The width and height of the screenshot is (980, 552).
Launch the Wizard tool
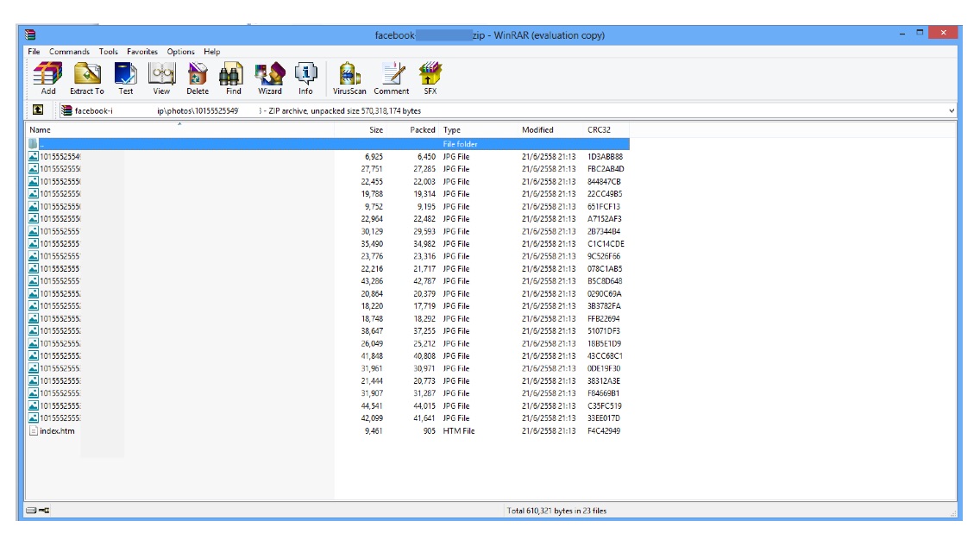click(x=270, y=78)
